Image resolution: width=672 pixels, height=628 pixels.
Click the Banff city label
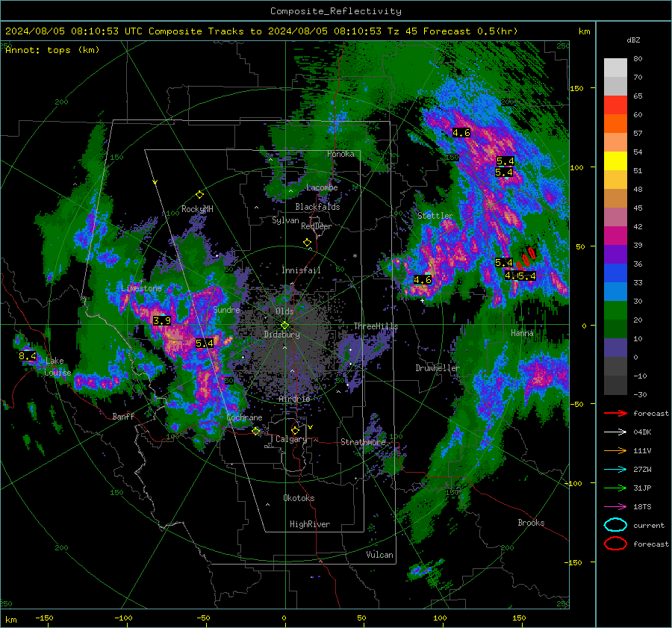[123, 417]
